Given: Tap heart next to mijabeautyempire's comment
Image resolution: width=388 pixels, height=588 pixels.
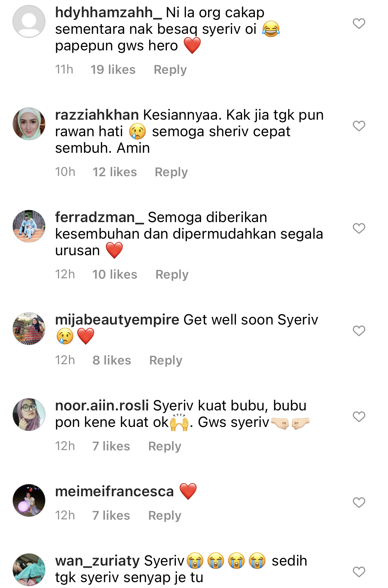Looking at the screenshot, I should tap(359, 331).
